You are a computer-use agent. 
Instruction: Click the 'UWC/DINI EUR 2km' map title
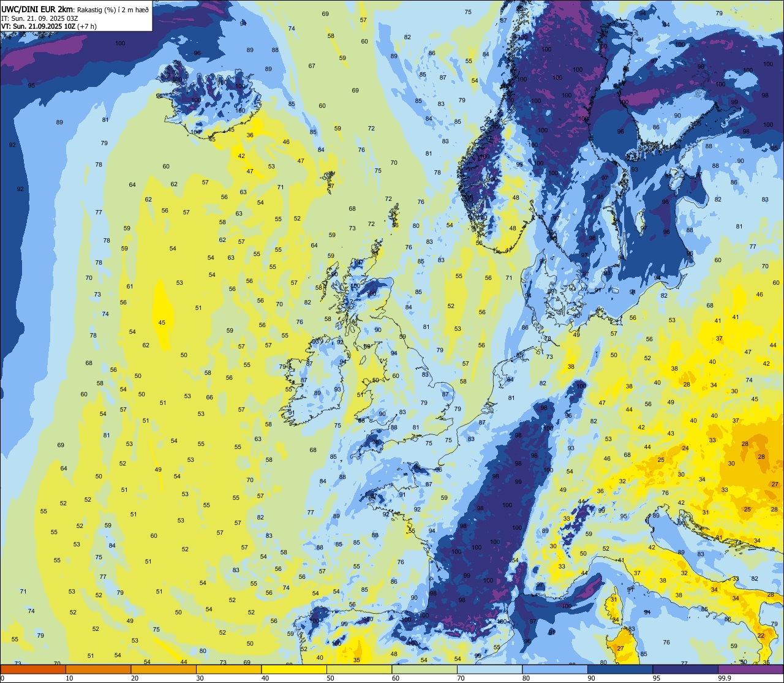[37, 9]
